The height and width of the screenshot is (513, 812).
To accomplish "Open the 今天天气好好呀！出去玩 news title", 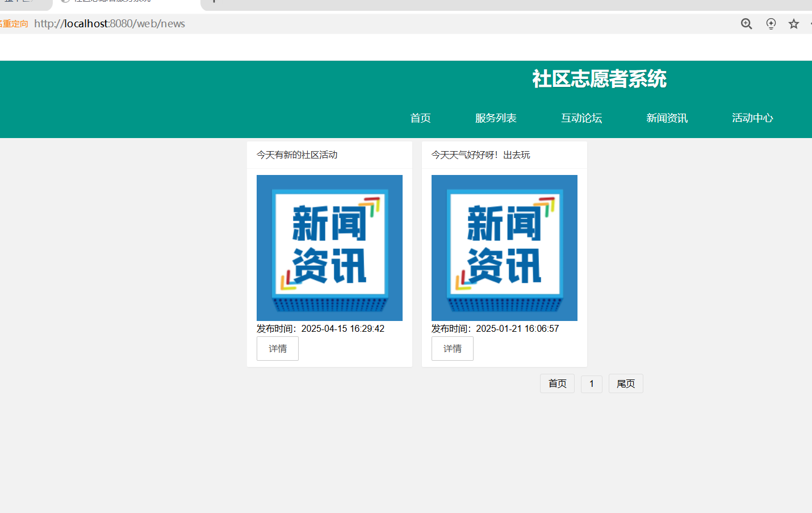I will (x=480, y=155).
